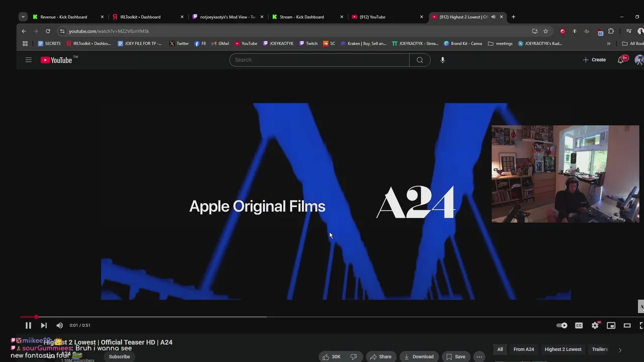Open YouTube notifications bell
644x362 pixels.
[x=621, y=60]
